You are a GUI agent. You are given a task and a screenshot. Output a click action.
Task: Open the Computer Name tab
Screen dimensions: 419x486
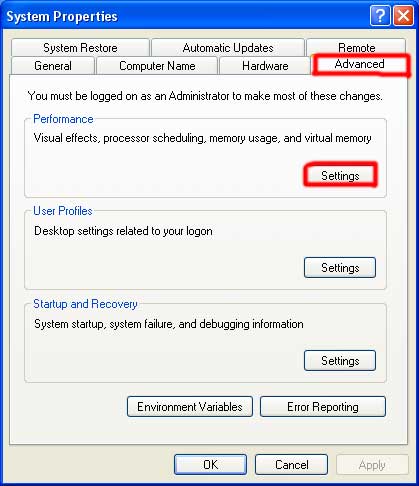157,66
